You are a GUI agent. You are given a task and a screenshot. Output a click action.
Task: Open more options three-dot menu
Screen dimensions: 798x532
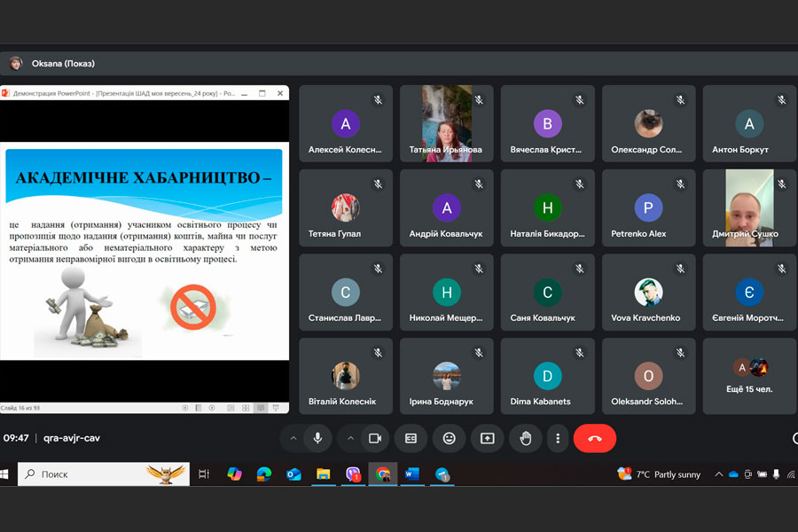558,438
